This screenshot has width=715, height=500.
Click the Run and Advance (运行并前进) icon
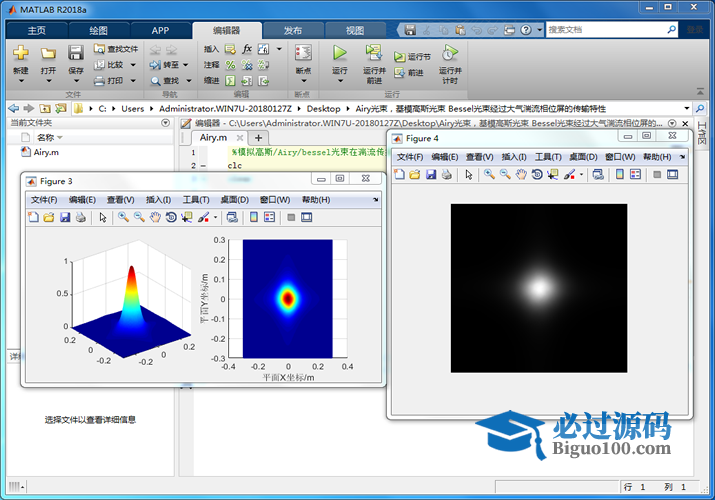tap(374, 53)
